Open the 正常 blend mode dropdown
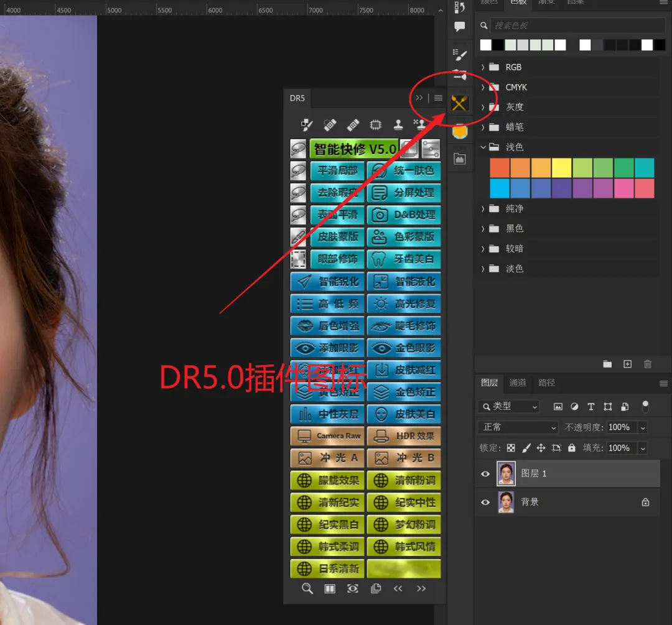Screen dimensions: 672x625 [518, 427]
